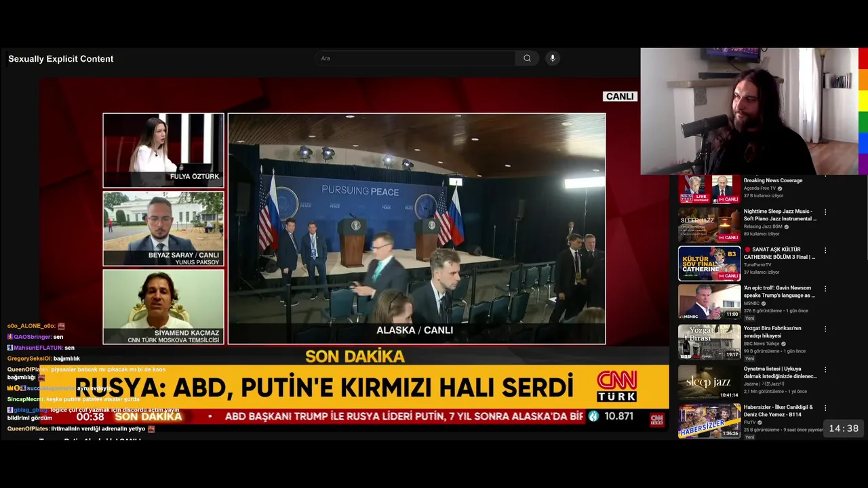
Task: Visit BBC News Türkçe channel name
Action: (762, 344)
